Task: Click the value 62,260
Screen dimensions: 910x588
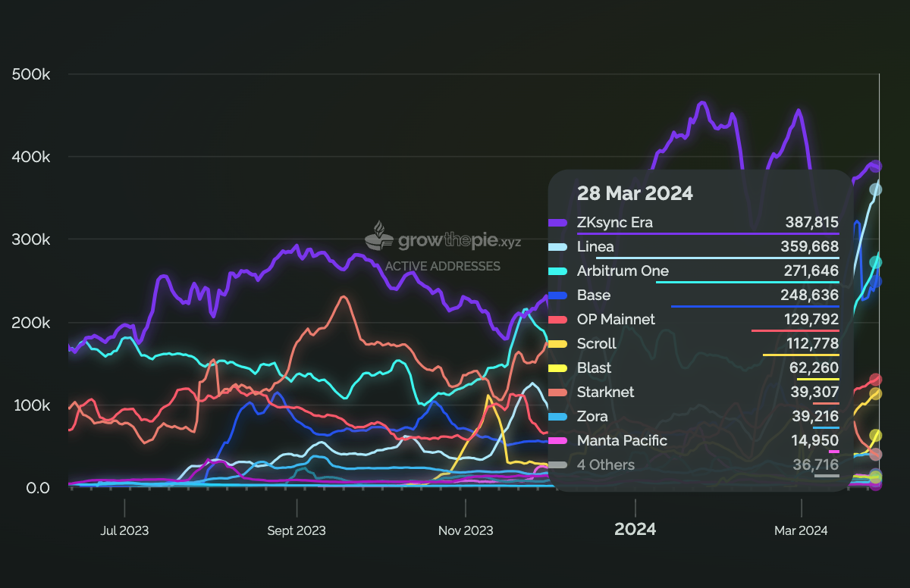Action: [x=816, y=368]
